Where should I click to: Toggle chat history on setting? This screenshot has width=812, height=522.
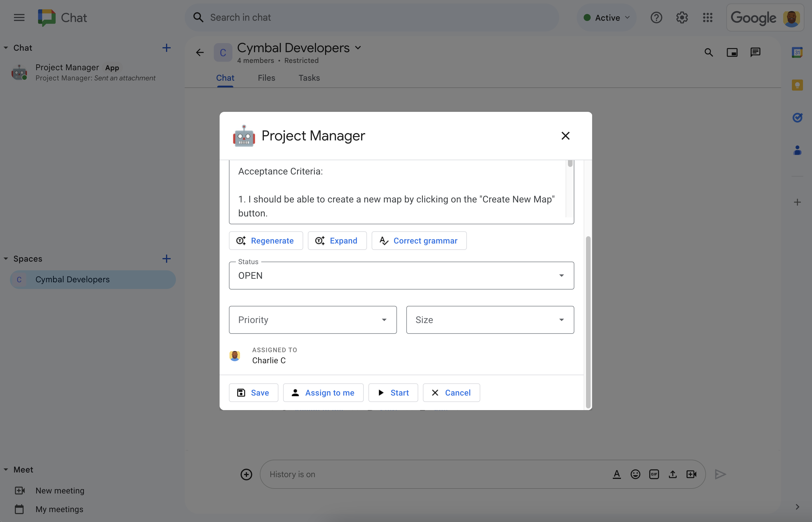(x=292, y=473)
